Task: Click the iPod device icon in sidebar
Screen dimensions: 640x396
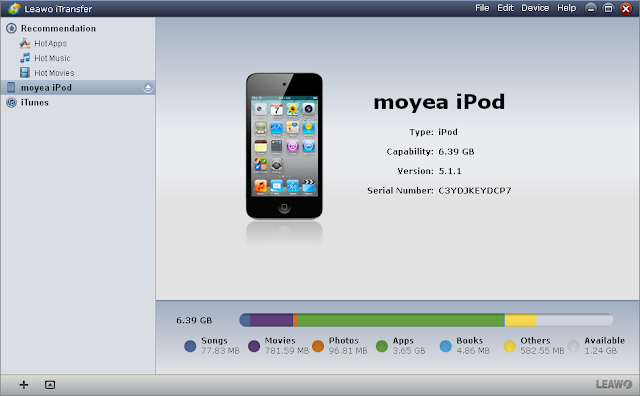Action: pos(11,87)
